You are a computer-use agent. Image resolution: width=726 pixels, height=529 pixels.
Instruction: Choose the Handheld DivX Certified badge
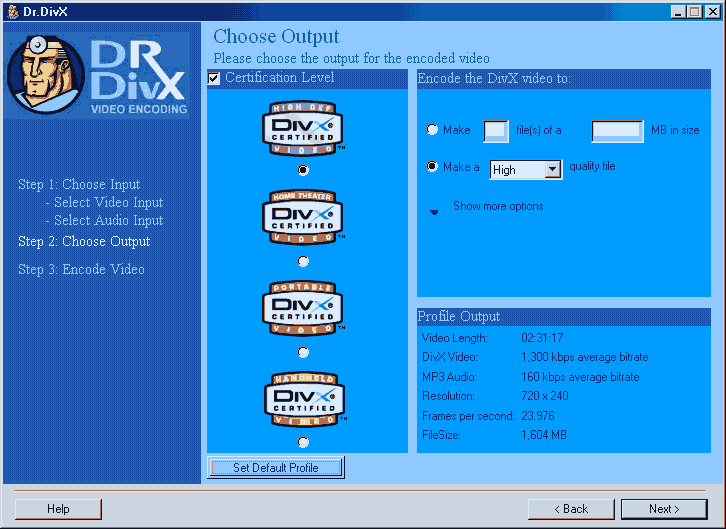(x=303, y=399)
